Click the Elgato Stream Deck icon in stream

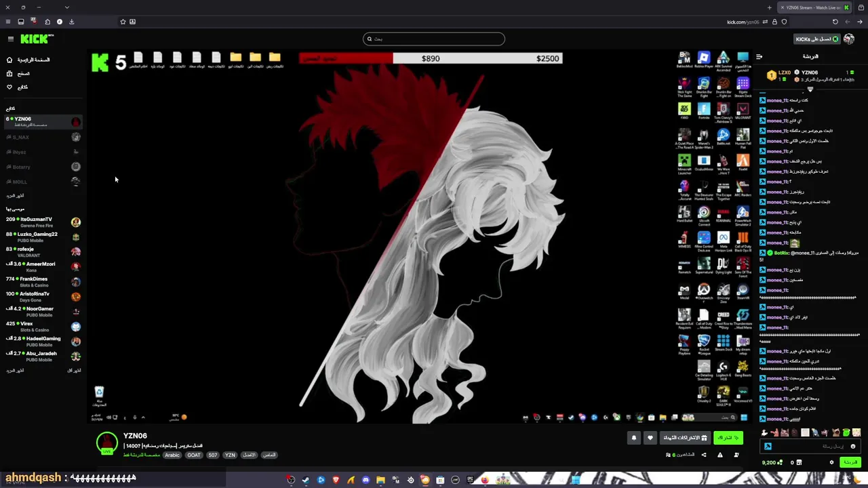(743, 86)
